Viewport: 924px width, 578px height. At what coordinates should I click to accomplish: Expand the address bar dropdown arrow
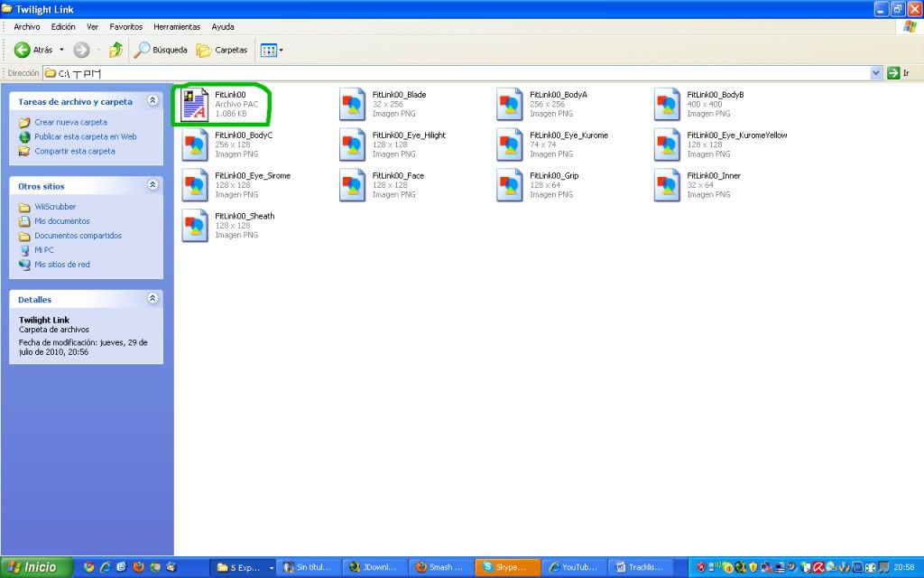pyautogui.click(x=876, y=72)
